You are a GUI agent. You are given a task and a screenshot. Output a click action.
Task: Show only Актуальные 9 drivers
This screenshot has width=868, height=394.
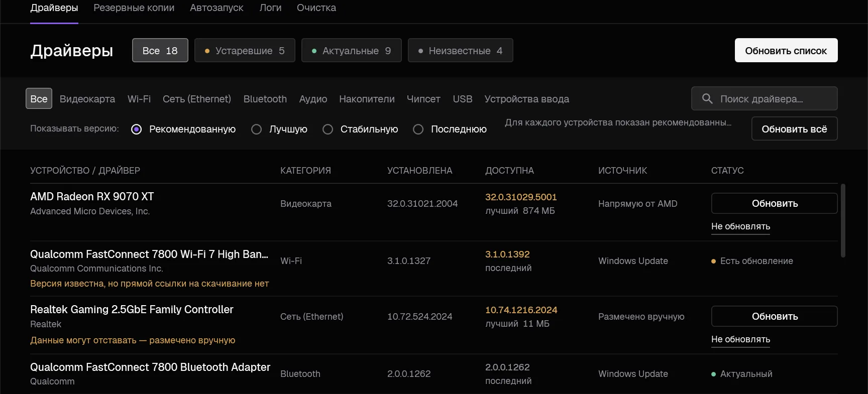click(352, 50)
